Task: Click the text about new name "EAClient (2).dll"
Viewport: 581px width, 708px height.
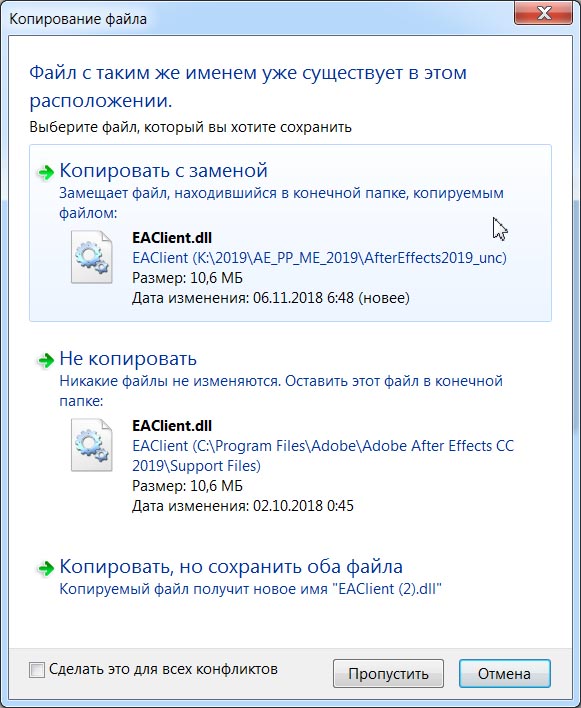Action: point(251,589)
